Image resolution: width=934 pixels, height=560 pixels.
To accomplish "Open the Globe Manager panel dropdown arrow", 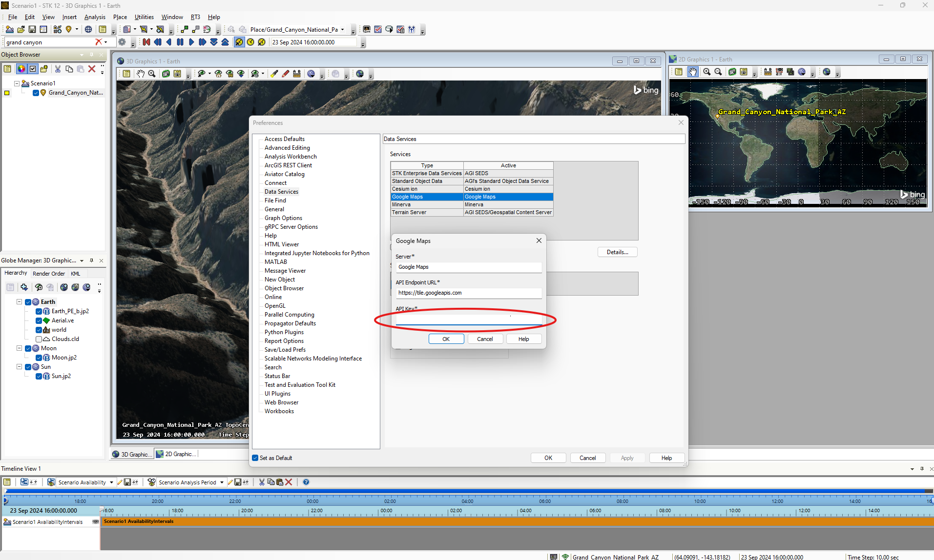I will tap(82, 260).
